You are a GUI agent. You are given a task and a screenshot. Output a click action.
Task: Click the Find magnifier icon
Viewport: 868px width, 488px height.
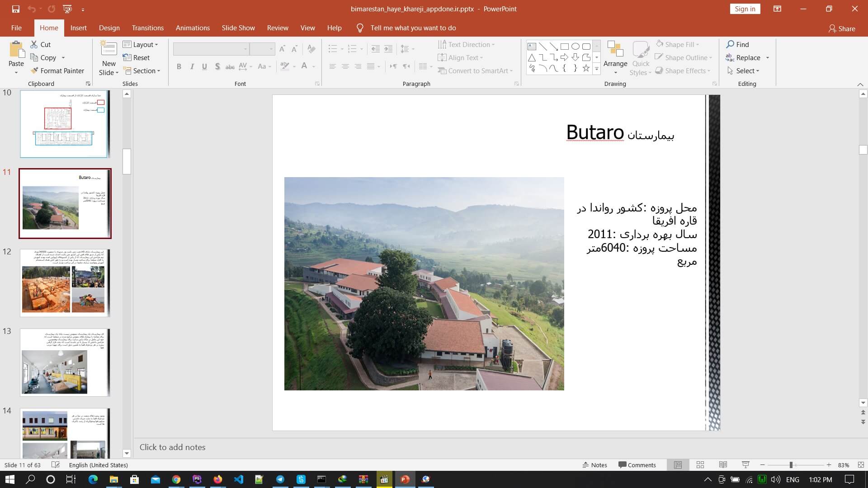click(730, 44)
